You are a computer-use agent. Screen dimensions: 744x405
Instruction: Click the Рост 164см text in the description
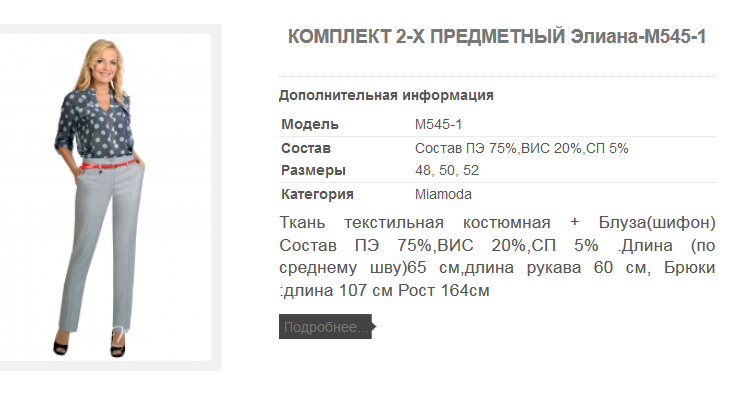[444, 290]
